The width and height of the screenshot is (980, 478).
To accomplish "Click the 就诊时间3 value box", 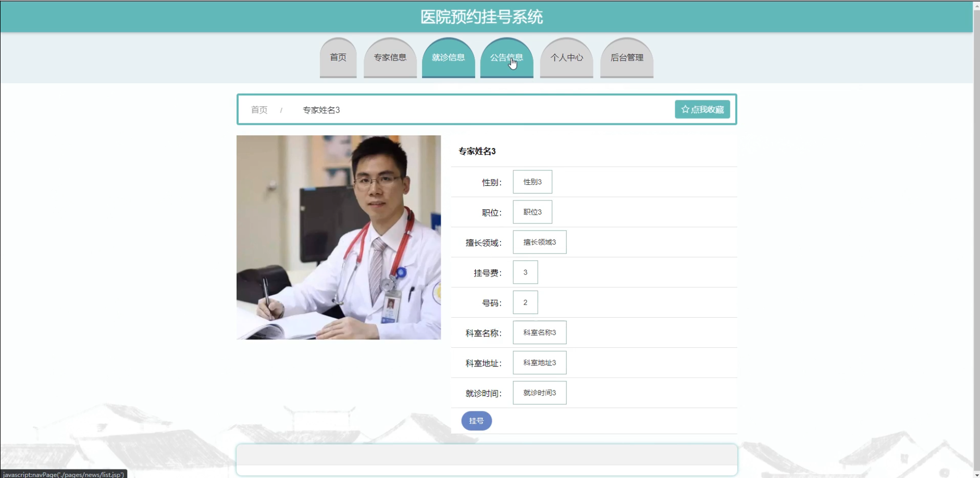I will [539, 393].
